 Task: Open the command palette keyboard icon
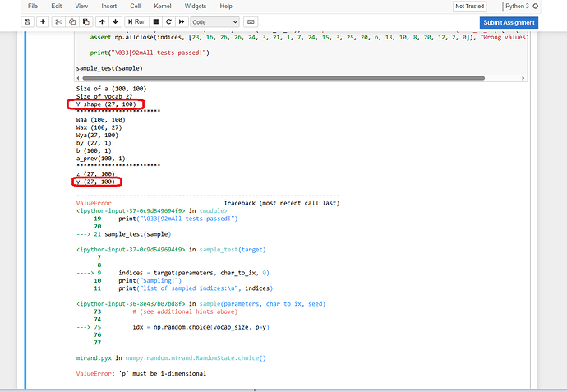coord(251,21)
